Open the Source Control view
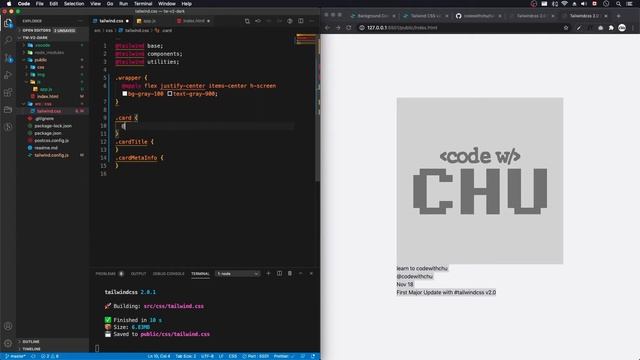 [x=8, y=58]
